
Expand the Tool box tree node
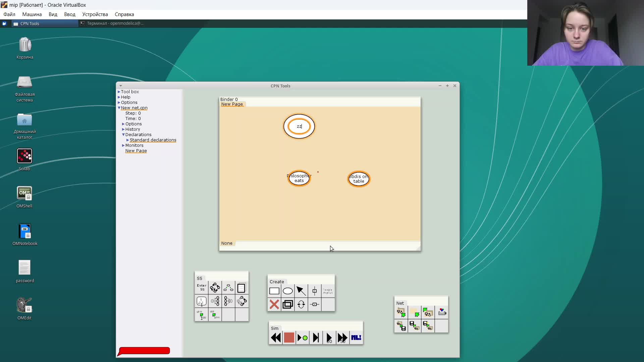pyautogui.click(x=119, y=92)
